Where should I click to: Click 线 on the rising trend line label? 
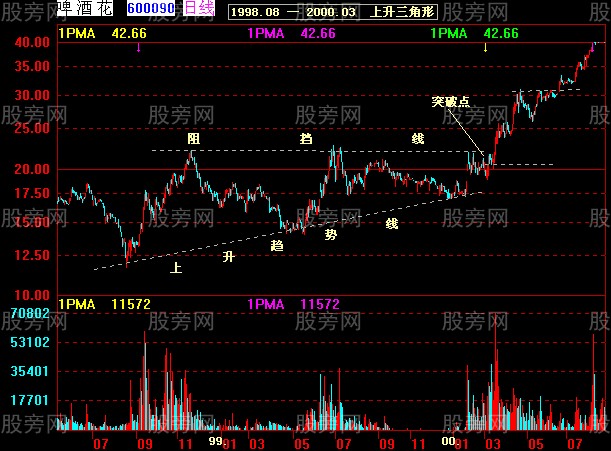pos(392,224)
